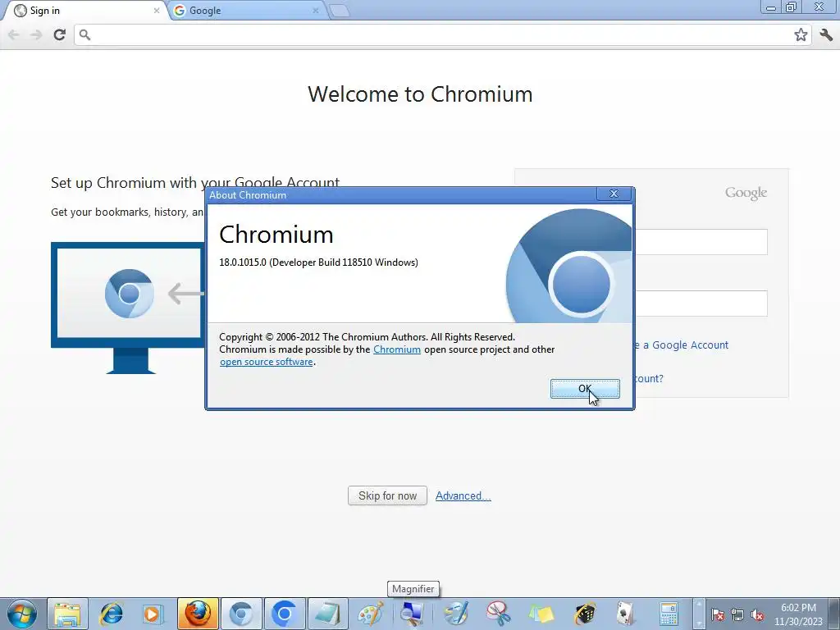The height and width of the screenshot is (630, 840).
Task: Click the network status tray icon
Action: point(737,615)
